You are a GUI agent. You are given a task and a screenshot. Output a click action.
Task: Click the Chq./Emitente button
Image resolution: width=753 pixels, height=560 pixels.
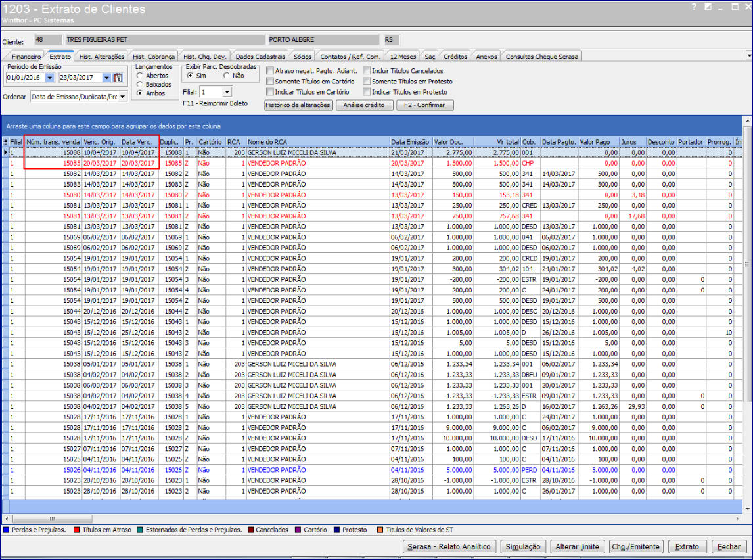[635, 547]
